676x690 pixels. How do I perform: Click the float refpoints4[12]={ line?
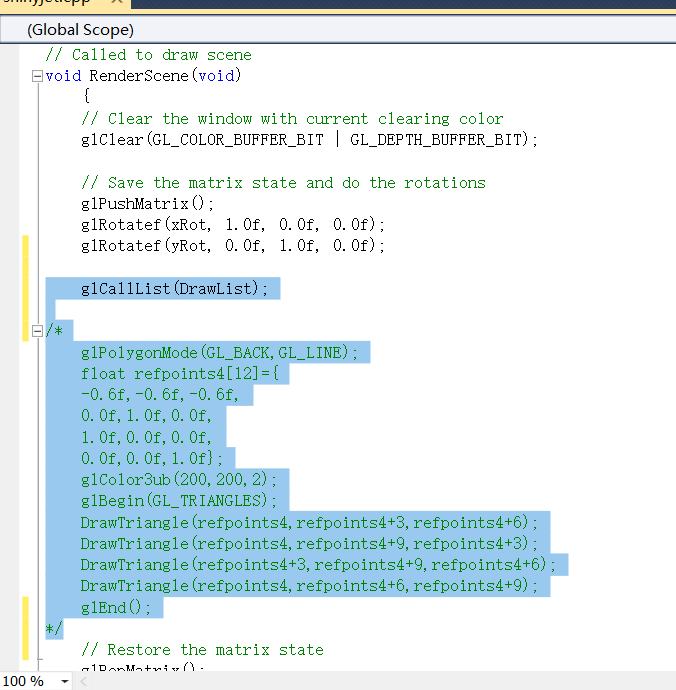pyautogui.click(x=180, y=374)
